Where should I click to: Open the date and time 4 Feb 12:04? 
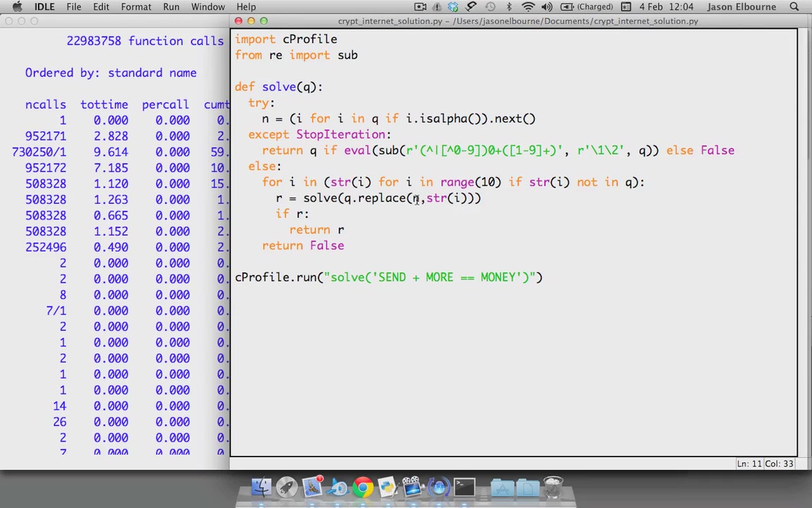666,7
